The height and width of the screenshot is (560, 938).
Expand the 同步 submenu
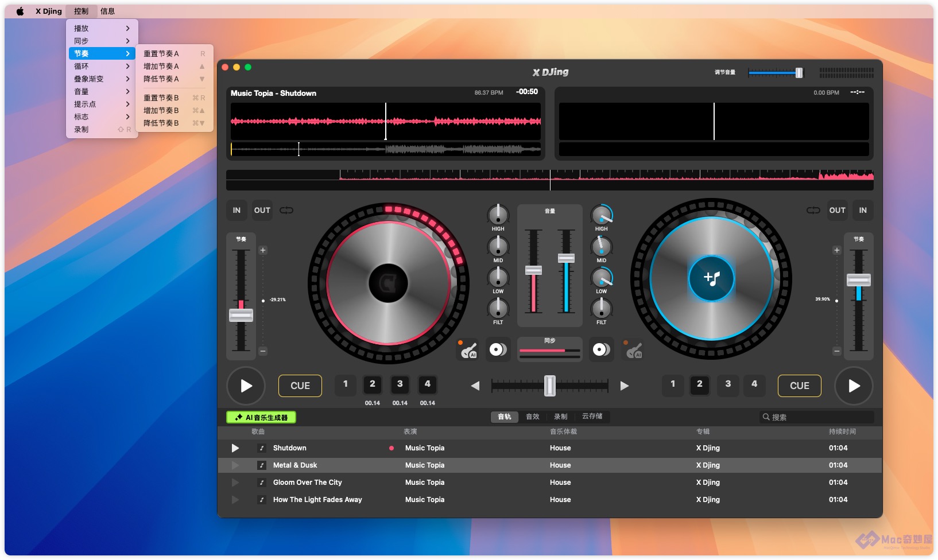tap(102, 41)
